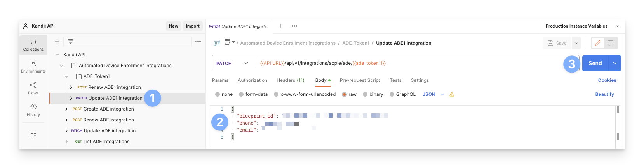Open the PATCH method dropdown
The image size is (644, 168).
tap(232, 63)
